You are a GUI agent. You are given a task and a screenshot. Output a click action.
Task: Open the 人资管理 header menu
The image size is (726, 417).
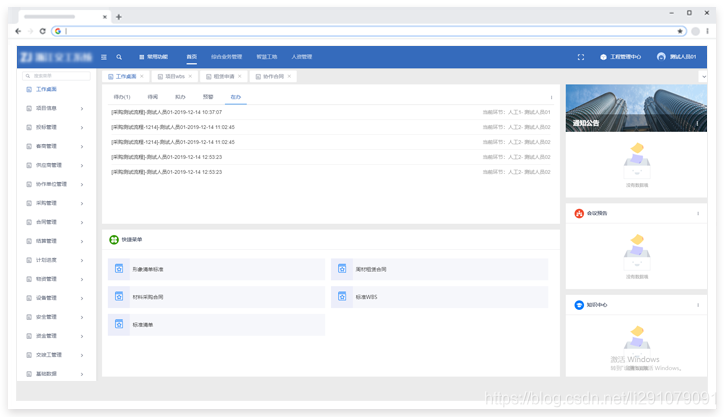coord(302,57)
